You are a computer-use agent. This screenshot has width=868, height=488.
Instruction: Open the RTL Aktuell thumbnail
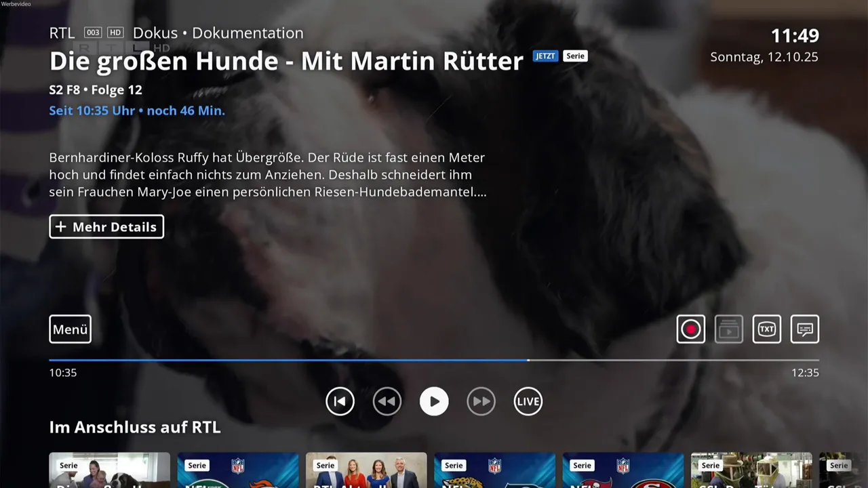click(x=366, y=471)
